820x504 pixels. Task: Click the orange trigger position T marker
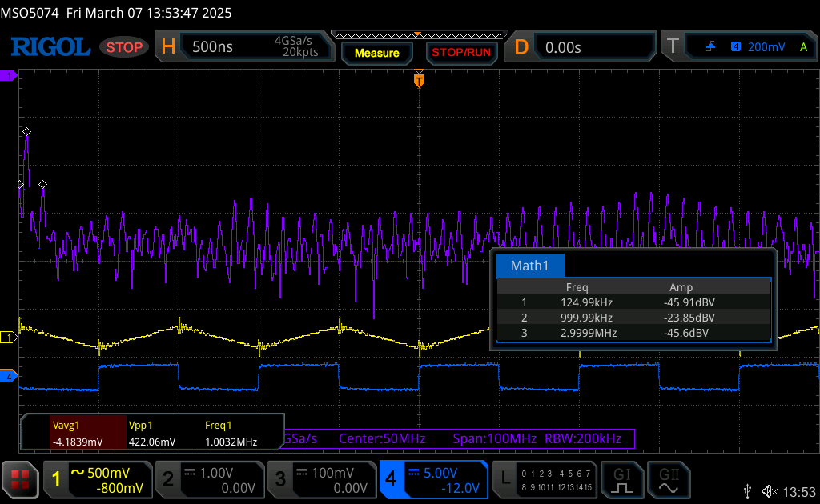418,81
